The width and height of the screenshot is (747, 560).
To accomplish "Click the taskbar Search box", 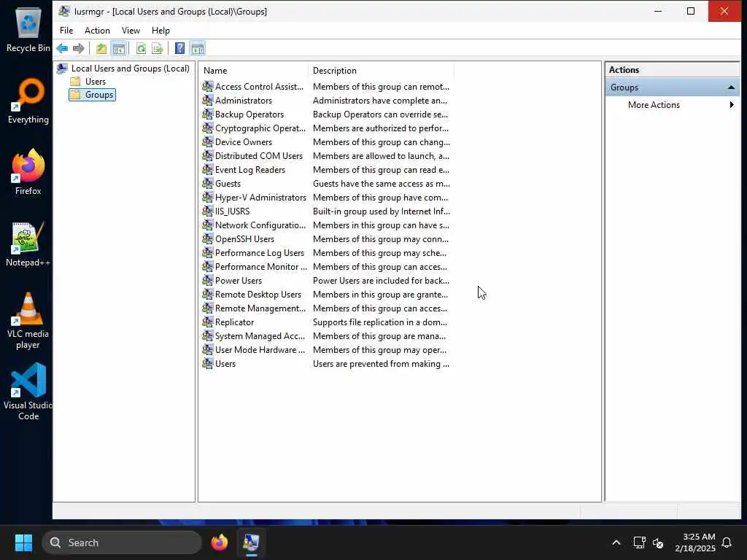I will [122, 542].
